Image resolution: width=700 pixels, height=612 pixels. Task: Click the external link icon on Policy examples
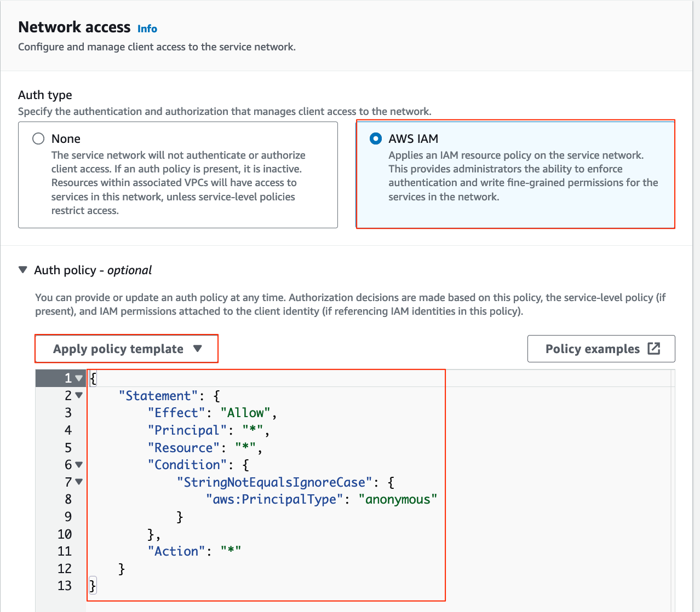click(654, 349)
